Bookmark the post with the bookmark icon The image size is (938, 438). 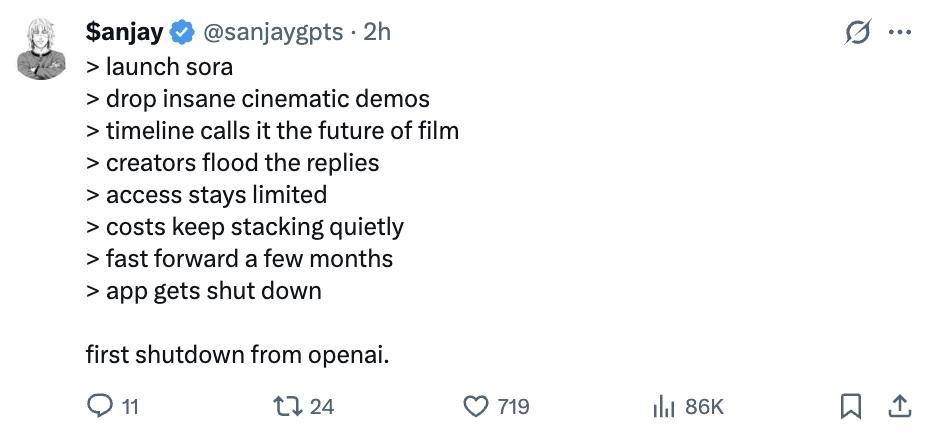point(851,406)
